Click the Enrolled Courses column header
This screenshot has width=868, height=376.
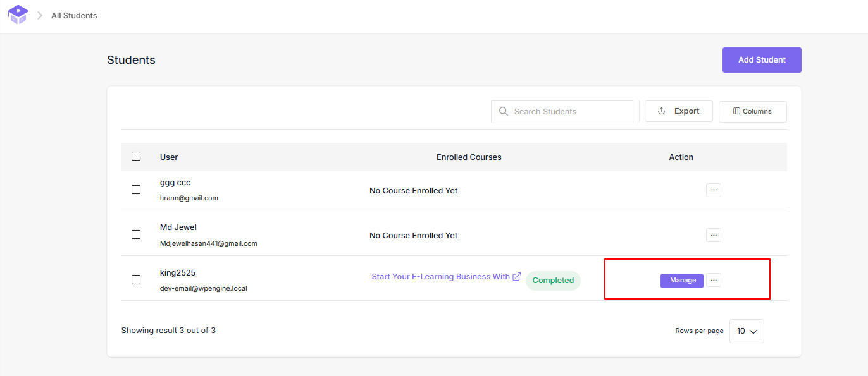click(x=469, y=157)
